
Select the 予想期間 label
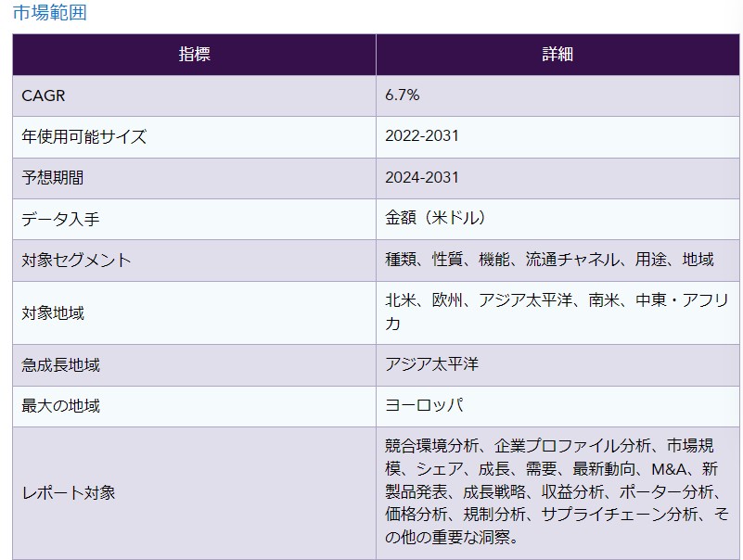(53, 178)
